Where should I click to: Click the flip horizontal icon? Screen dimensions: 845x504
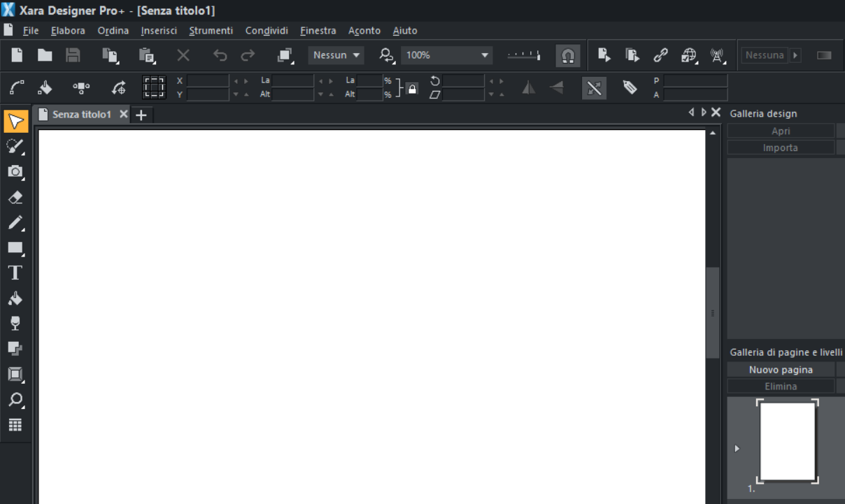coord(529,87)
